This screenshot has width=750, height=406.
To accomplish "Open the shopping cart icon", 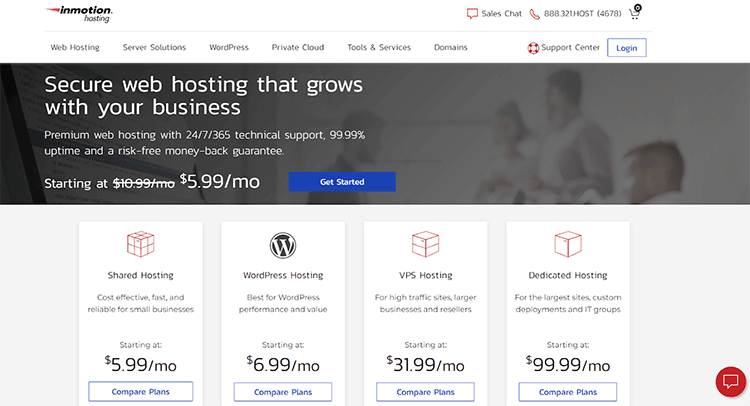I will pos(634,14).
